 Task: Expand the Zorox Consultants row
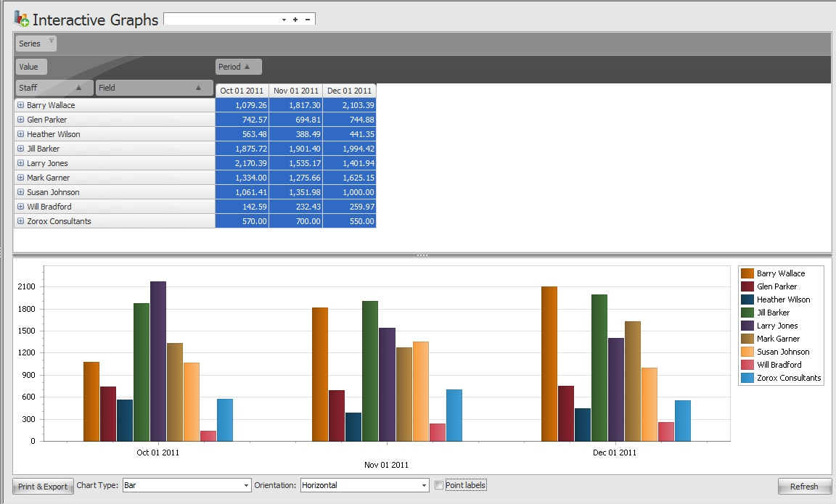[x=20, y=220]
